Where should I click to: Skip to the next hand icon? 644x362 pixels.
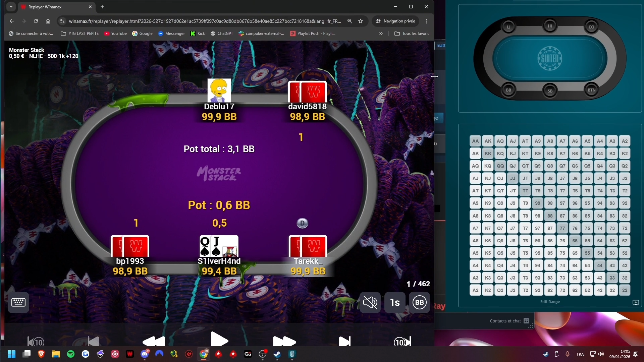[344, 341]
